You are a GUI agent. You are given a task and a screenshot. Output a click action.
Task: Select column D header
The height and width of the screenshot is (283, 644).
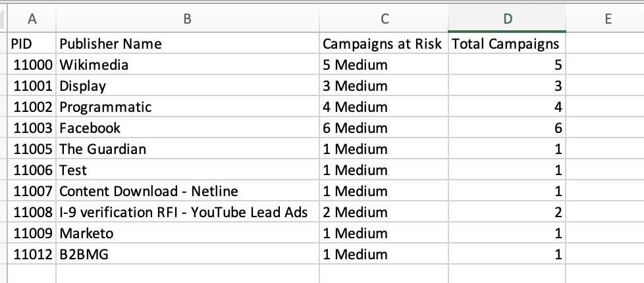tap(506, 19)
